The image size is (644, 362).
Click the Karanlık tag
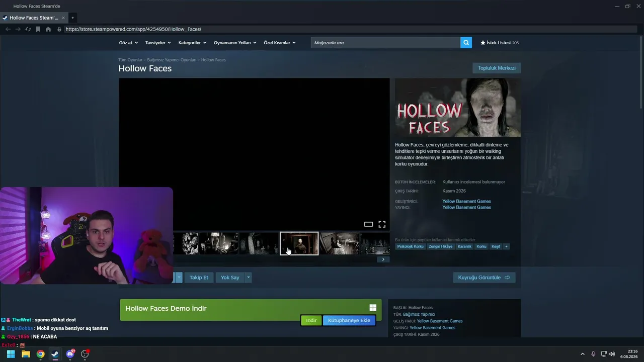point(464,246)
